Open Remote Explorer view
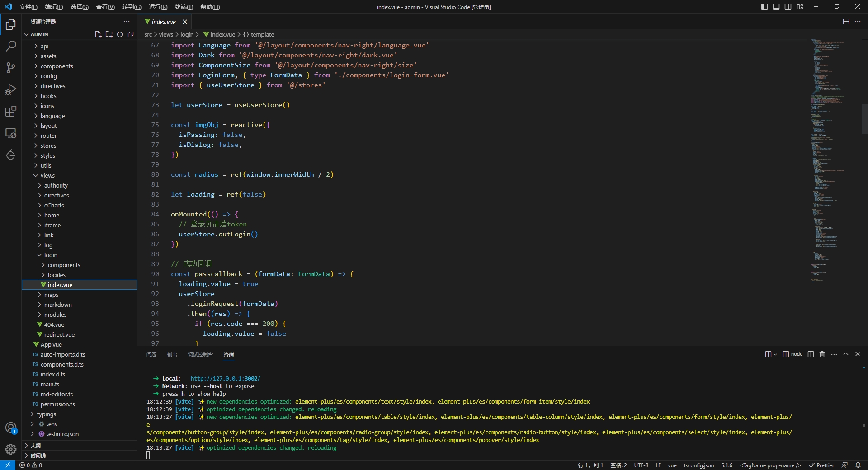 point(11,133)
